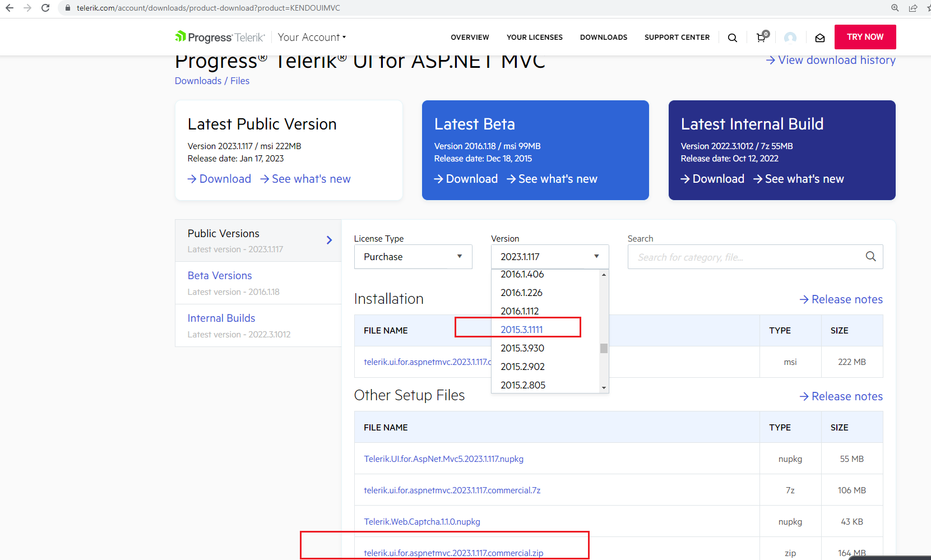Click the browser back arrow
931x560 pixels.
pos(10,8)
